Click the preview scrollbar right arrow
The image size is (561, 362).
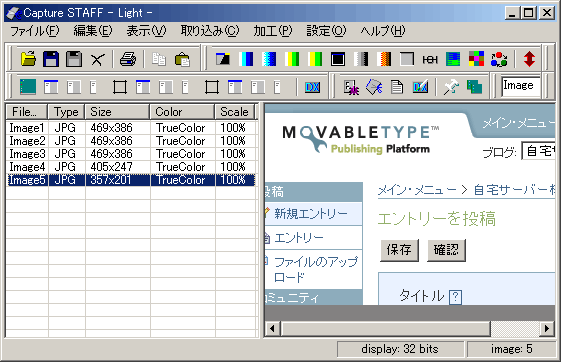(x=547, y=328)
